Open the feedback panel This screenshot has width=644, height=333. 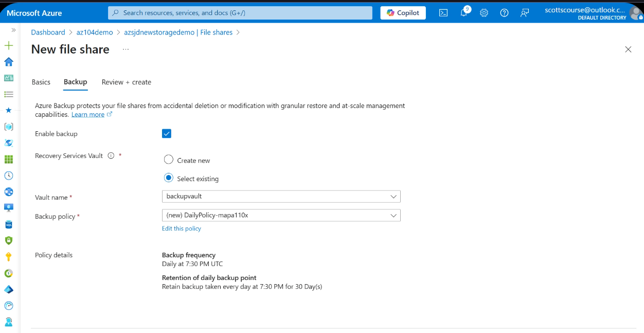524,13
